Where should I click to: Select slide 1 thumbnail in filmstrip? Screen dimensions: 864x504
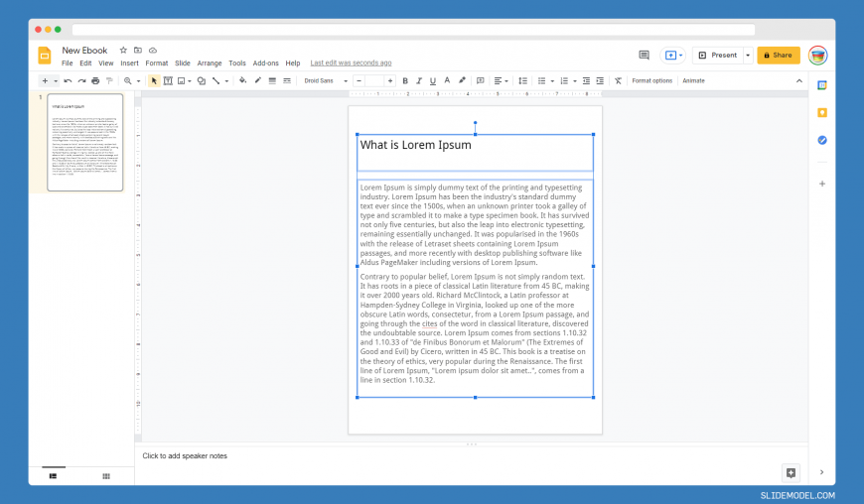click(84, 143)
